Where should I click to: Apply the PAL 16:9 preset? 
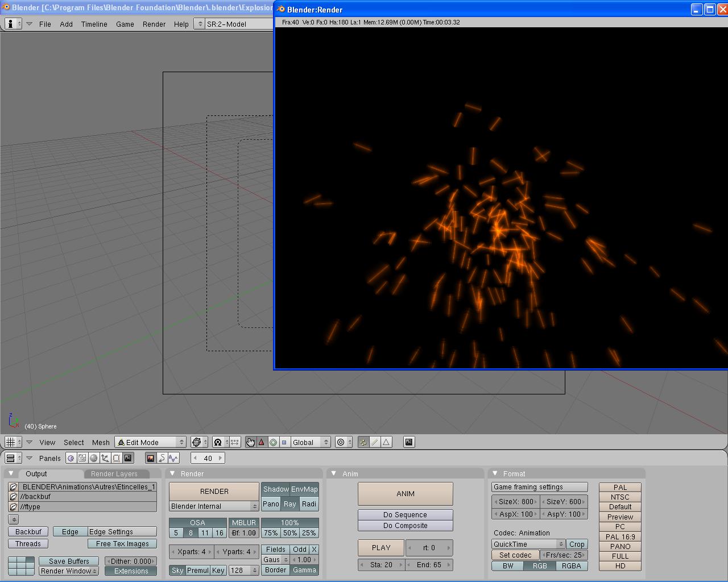coord(620,537)
